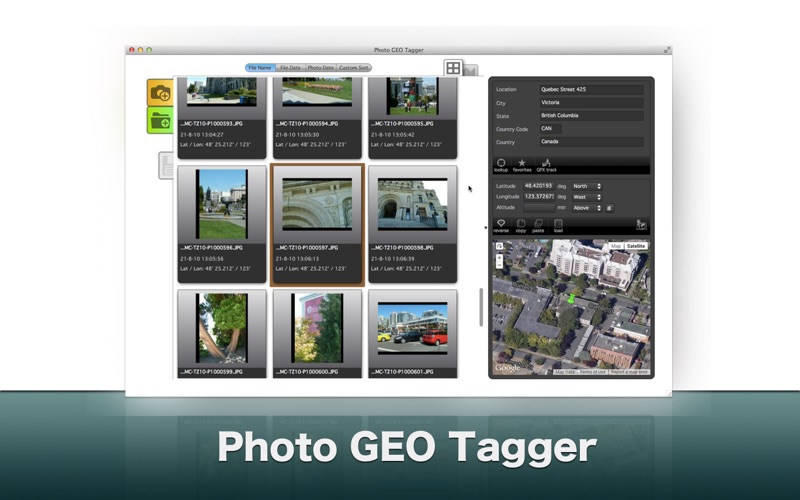This screenshot has height=500, width=800.
Task: Sort photos by Photo Date
Action: [x=320, y=68]
